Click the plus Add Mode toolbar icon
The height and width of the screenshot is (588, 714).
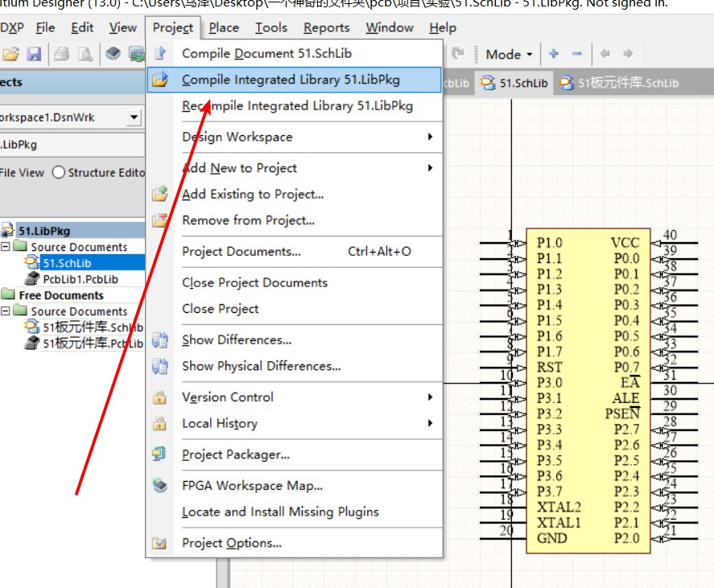point(554,54)
